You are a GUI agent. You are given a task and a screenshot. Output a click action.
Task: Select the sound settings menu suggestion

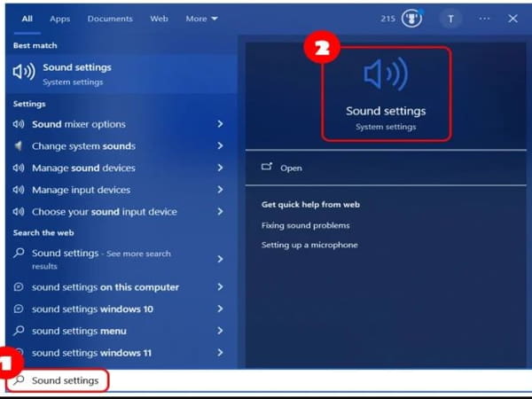pos(121,331)
